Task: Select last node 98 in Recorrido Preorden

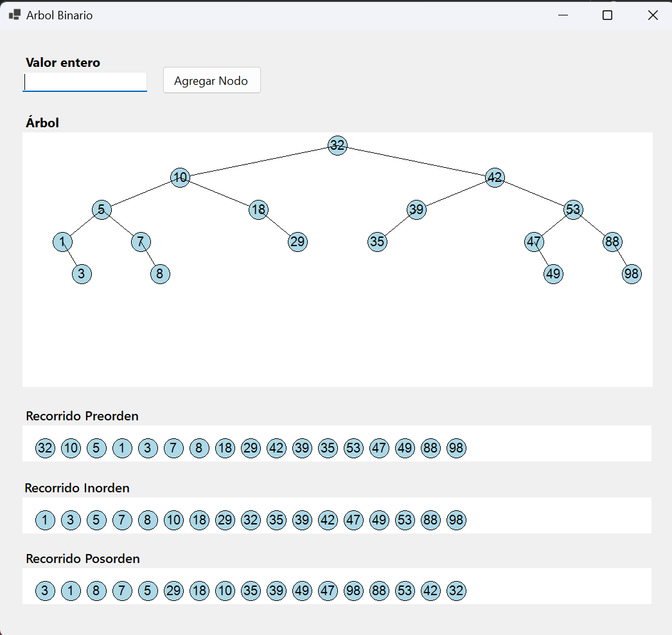Action: pos(456,448)
